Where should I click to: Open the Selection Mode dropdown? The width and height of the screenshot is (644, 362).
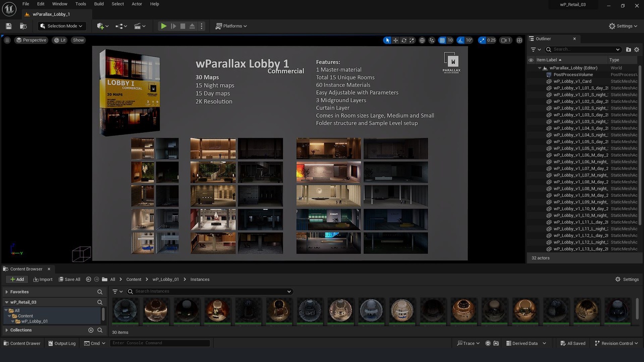[61, 26]
